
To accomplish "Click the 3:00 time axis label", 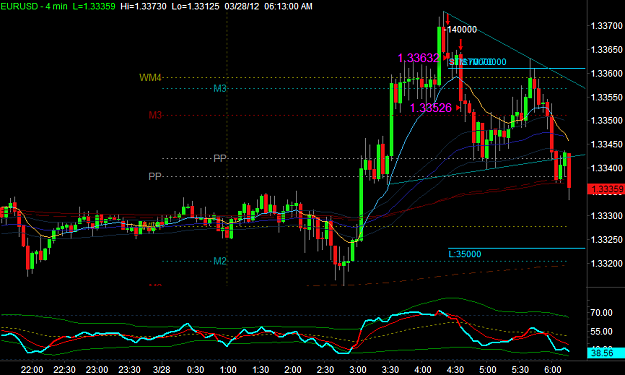I will click(x=358, y=370).
